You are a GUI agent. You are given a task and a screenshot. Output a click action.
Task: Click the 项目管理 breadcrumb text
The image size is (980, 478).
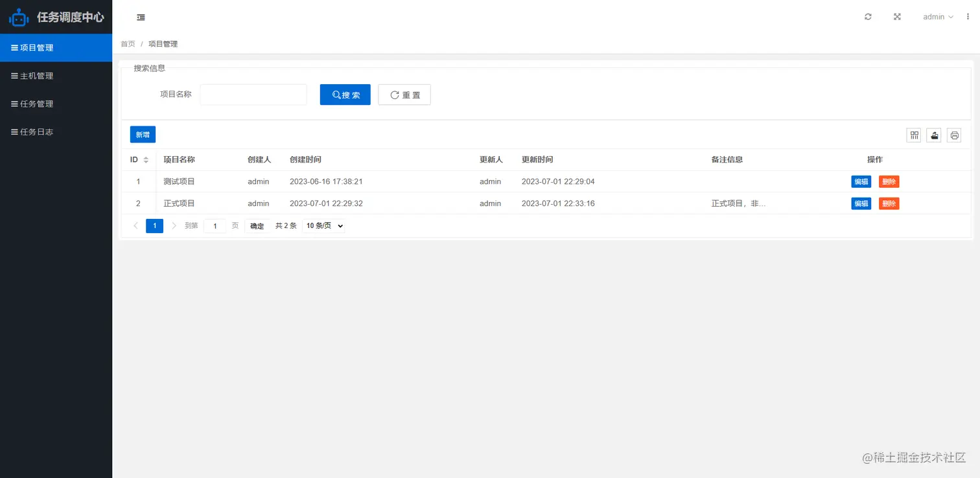[x=163, y=44]
